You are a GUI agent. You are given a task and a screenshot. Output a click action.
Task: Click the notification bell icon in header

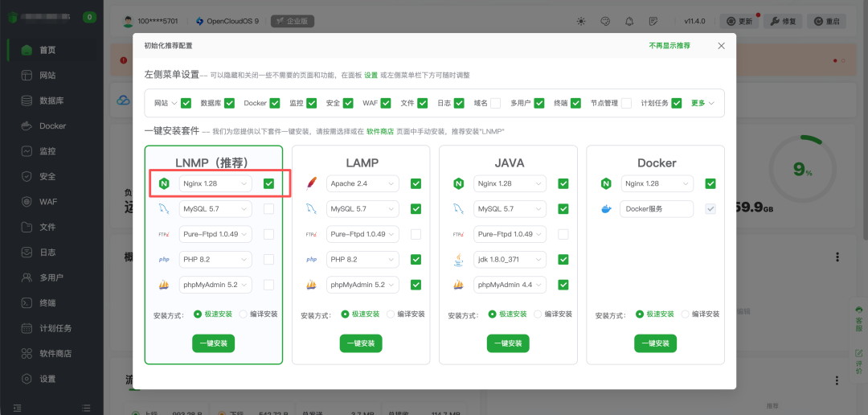(629, 22)
